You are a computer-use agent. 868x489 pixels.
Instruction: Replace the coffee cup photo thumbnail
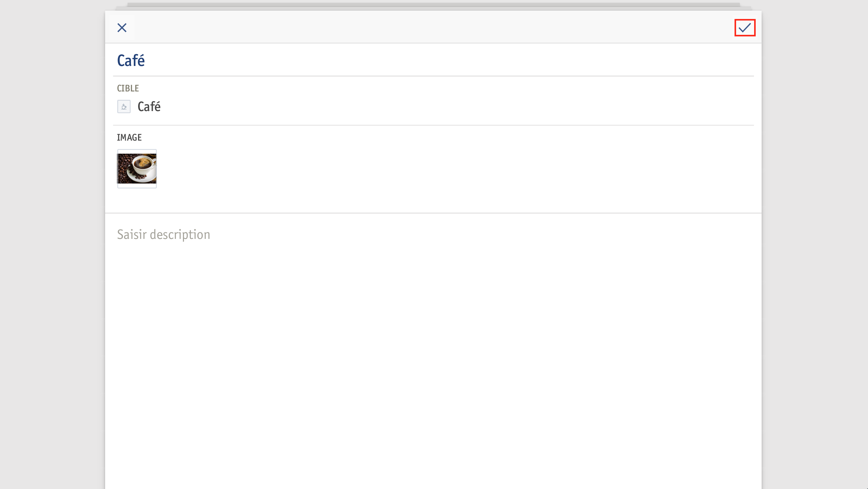137,169
